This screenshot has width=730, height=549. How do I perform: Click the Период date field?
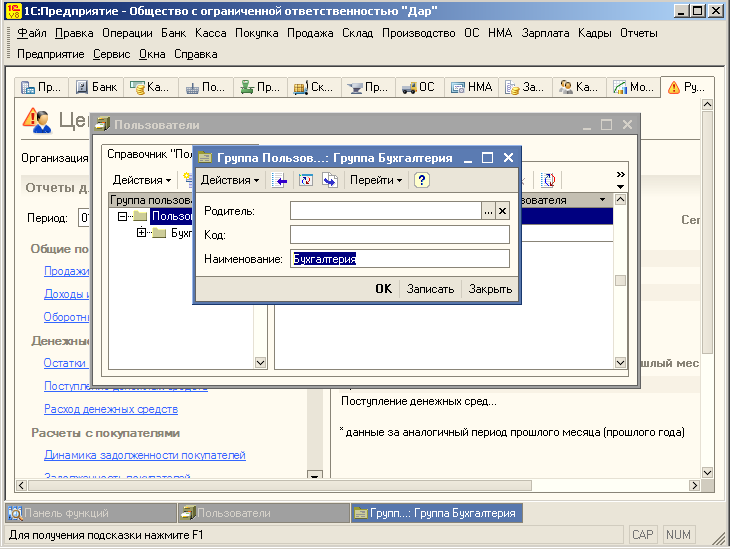tap(84, 218)
